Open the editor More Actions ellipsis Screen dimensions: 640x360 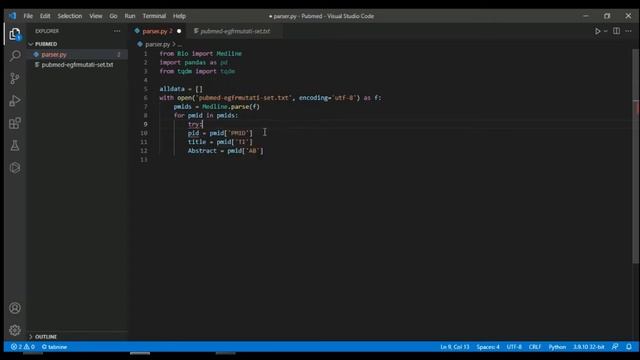pos(629,31)
